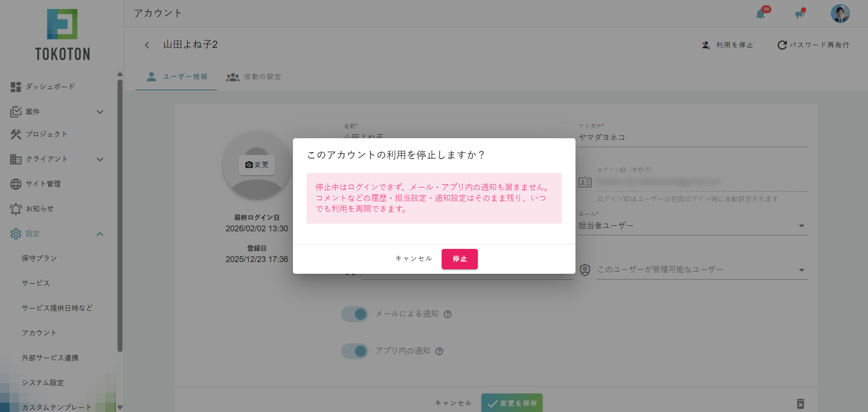The width and height of the screenshot is (868, 412).
Task: Click the サイト管理 globe icon
Action: (x=16, y=184)
